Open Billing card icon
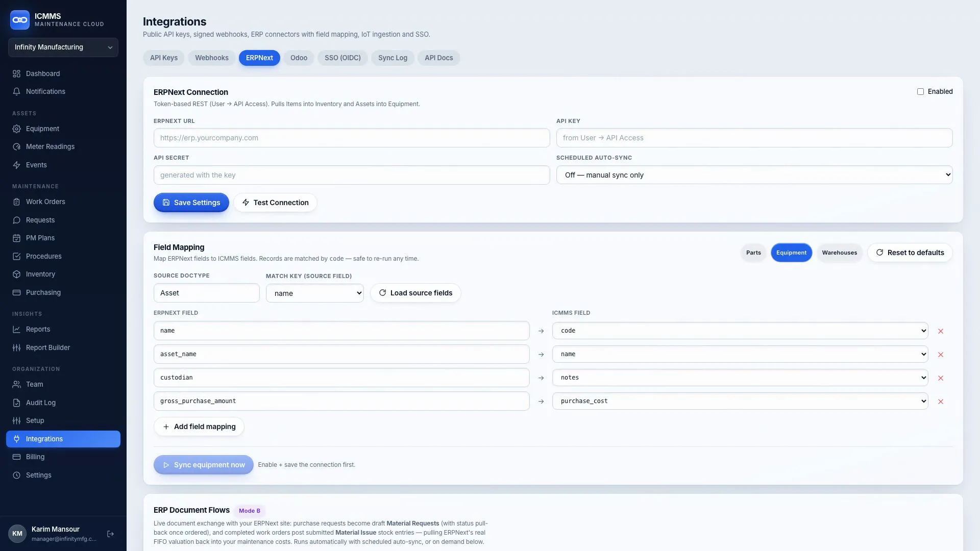Screen dimensions: 980x551 point(16,457)
